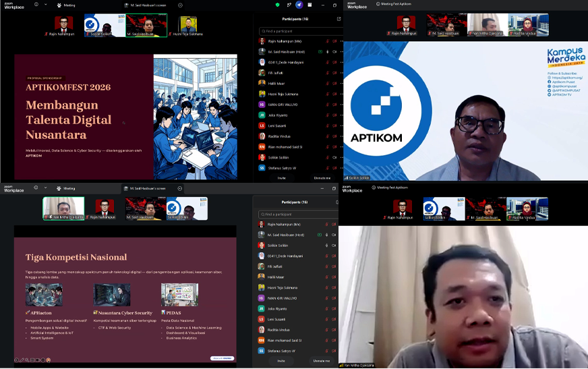Select Rian mohamad Said SI in bottom-left participants list

[x=298, y=340]
